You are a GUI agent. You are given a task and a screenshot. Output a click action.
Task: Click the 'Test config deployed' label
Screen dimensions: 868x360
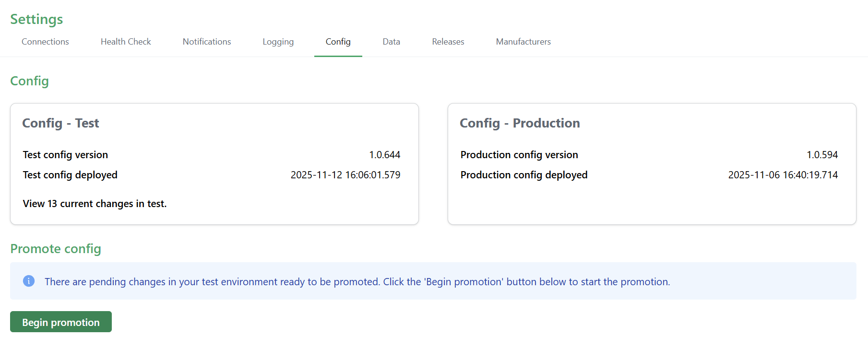pyautogui.click(x=70, y=175)
